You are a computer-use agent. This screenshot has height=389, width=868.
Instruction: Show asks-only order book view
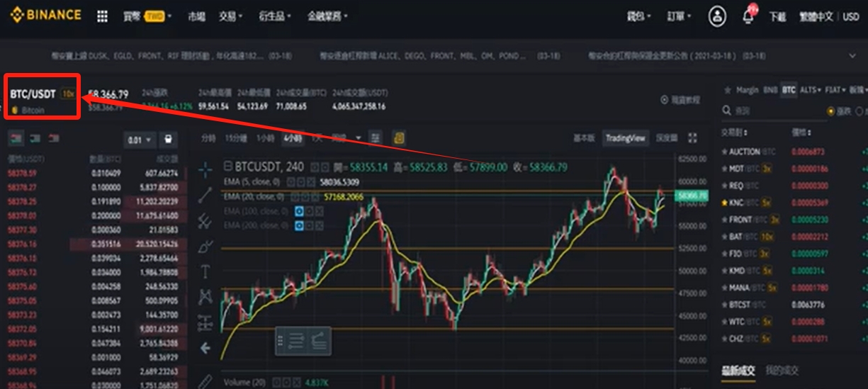pyautogui.click(x=54, y=137)
